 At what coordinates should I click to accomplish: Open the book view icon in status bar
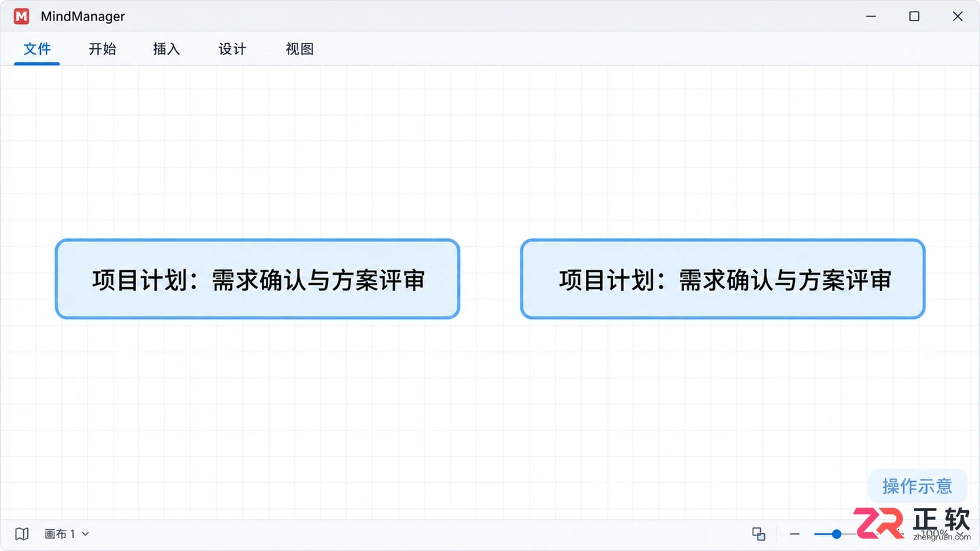coord(22,534)
